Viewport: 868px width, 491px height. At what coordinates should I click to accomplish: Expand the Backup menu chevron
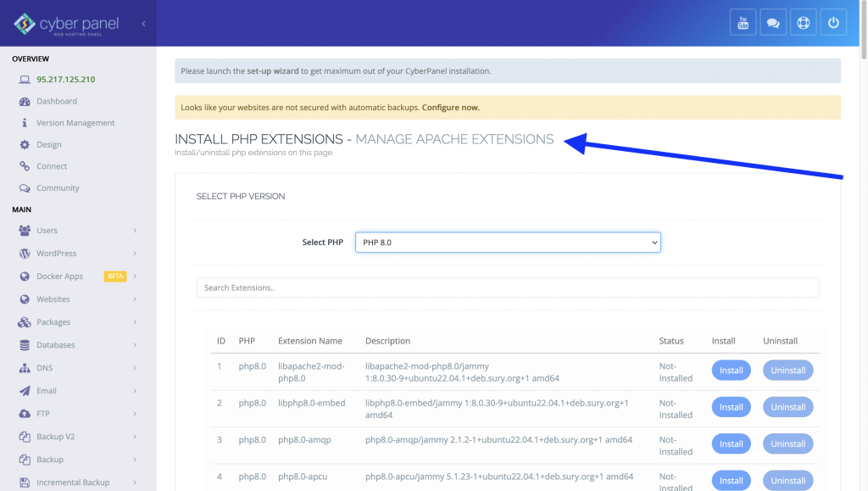(x=135, y=460)
